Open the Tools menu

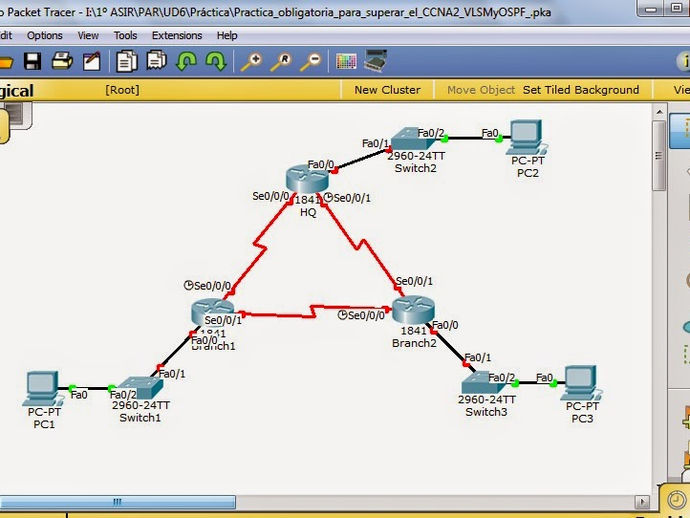pos(125,35)
